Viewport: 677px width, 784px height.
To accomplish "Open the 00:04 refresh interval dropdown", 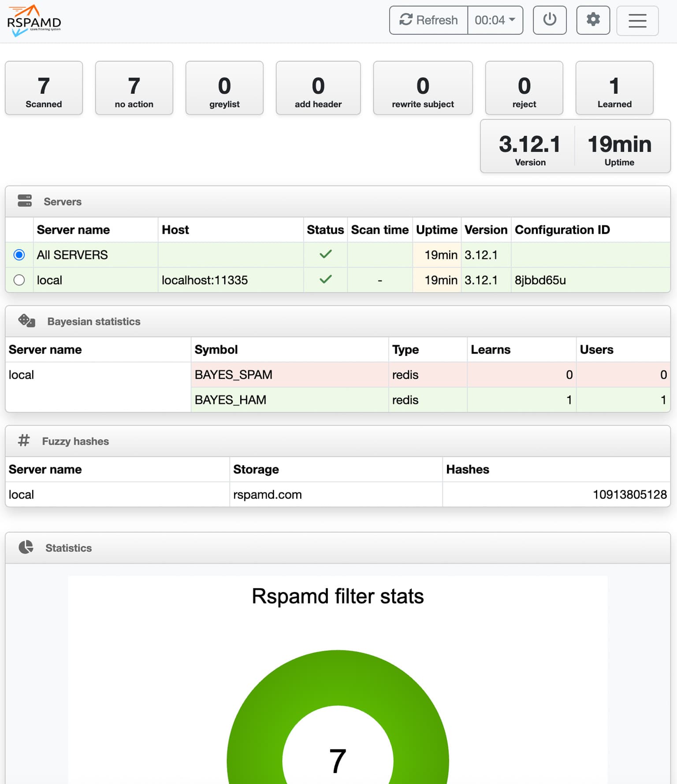I will click(x=495, y=20).
